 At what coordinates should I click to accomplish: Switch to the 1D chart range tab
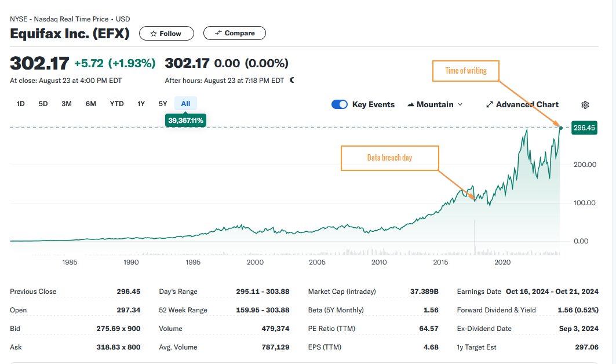[20, 103]
